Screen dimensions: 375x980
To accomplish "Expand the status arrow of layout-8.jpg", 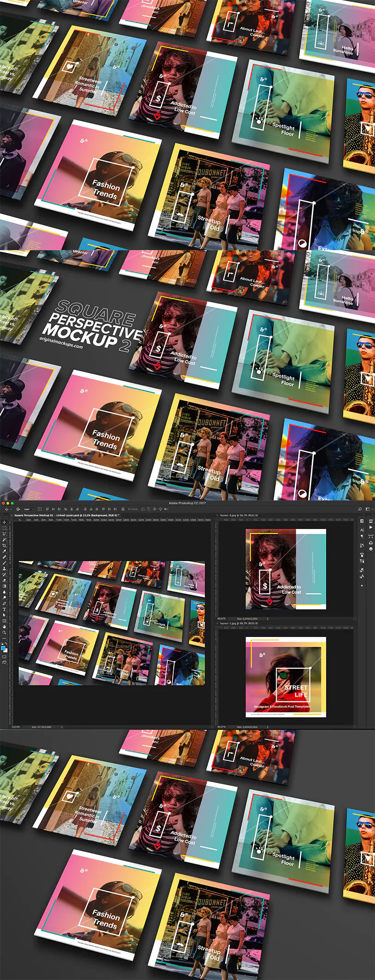I will (x=267, y=619).
